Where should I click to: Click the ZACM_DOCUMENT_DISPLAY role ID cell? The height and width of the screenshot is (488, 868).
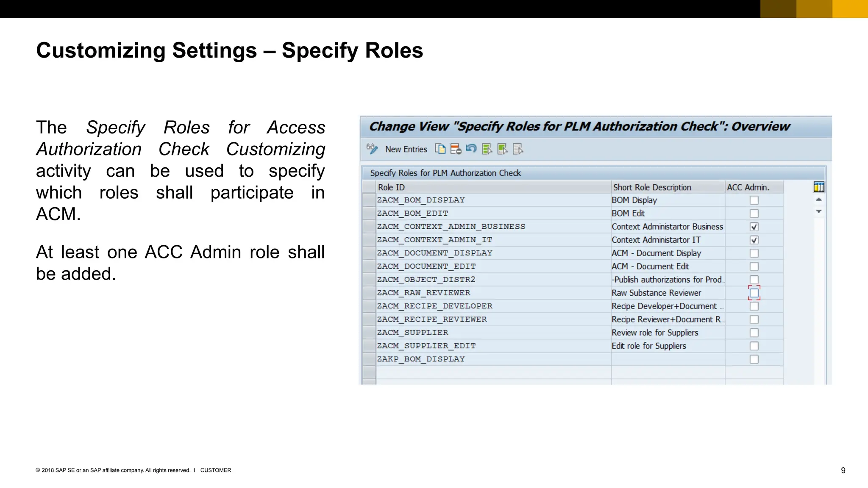pos(493,253)
